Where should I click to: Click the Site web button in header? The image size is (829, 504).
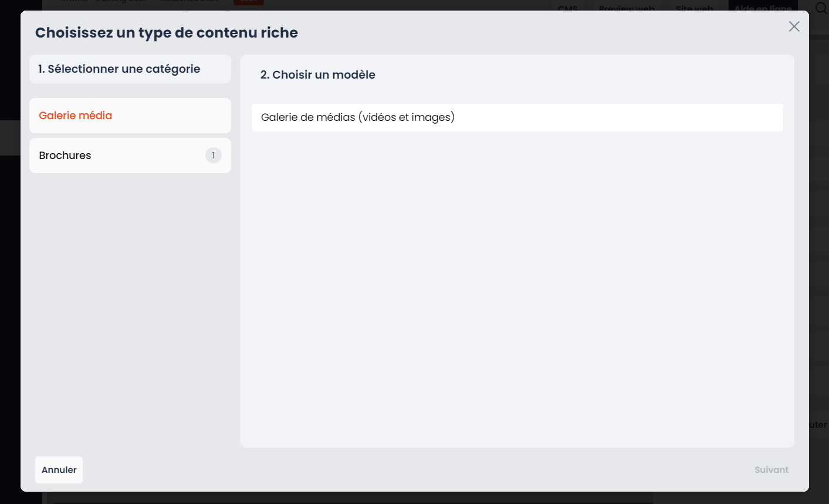(694, 7)
